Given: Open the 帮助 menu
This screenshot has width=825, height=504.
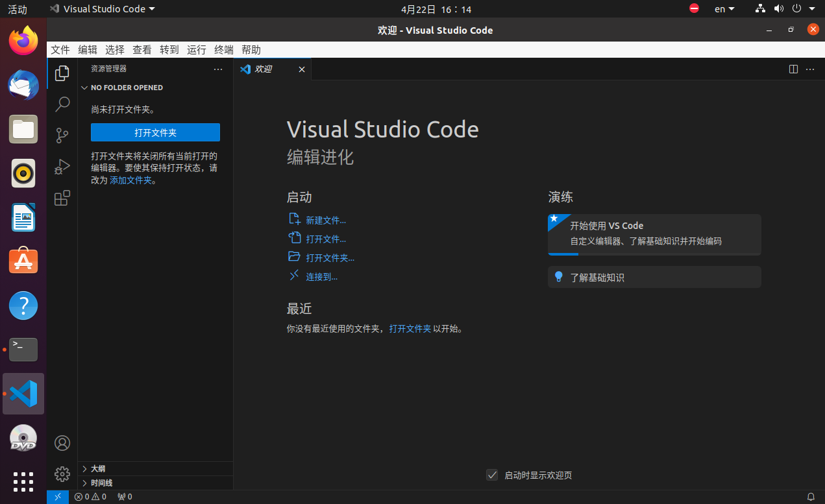Looking at the screenshot, I should [251, 50].
